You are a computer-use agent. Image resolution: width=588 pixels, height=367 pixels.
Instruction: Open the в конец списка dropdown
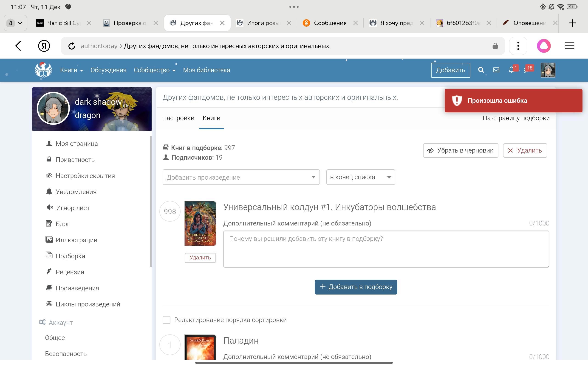360,177
